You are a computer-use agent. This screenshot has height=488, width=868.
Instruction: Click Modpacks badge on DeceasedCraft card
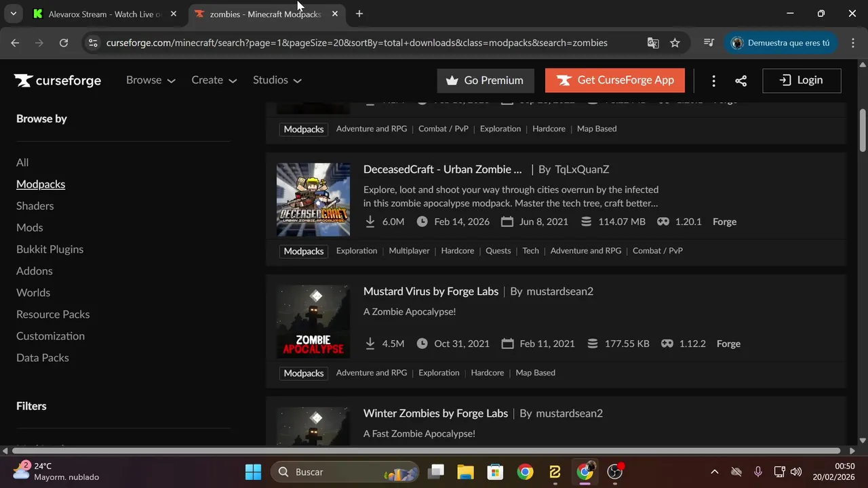[304, 251]
